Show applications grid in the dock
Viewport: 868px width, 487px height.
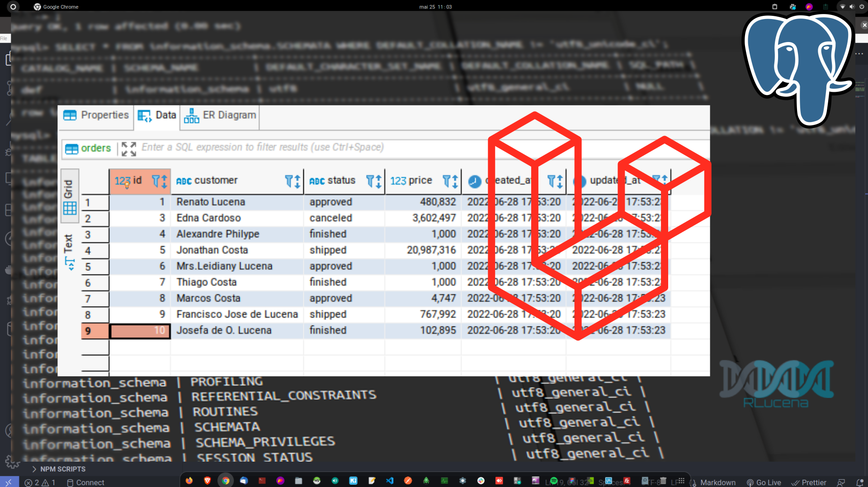[x=681, y=481]
